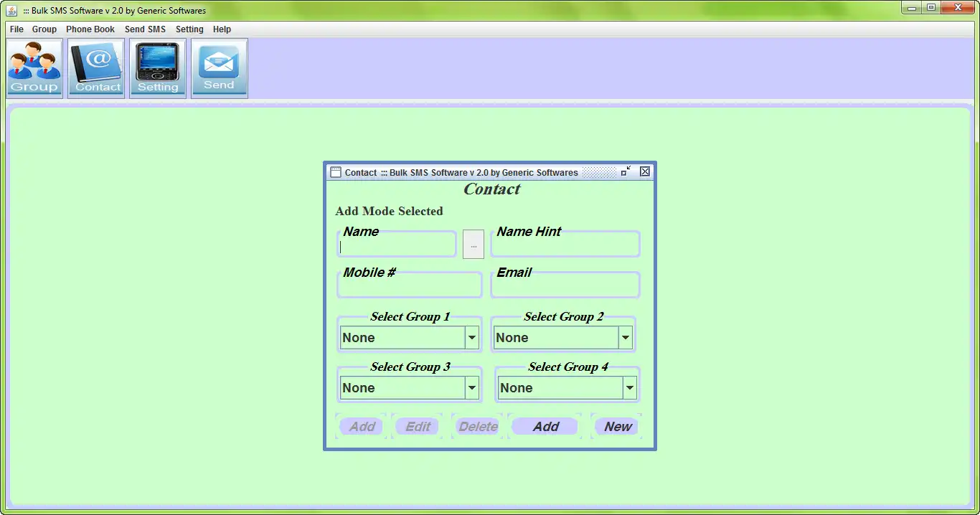Click the greyed-out Add button
The width and height of the screenshot is (980, 515).
[362, 427]
